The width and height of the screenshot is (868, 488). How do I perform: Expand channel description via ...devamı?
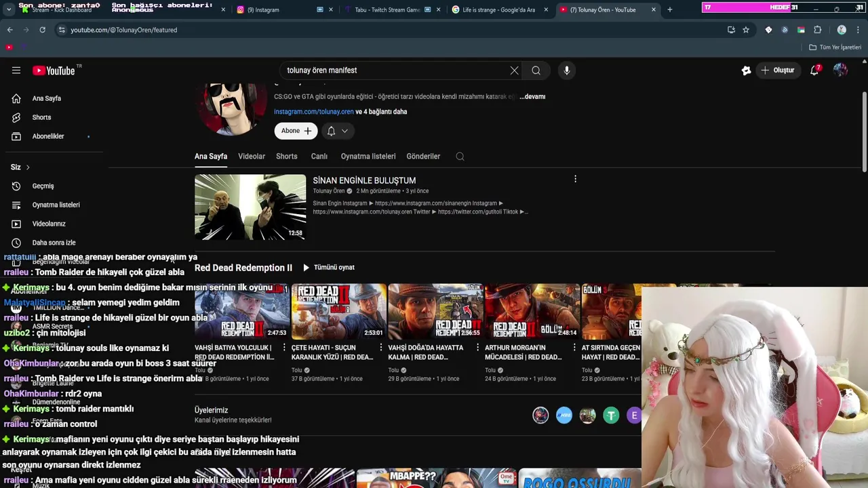(532, 97)
